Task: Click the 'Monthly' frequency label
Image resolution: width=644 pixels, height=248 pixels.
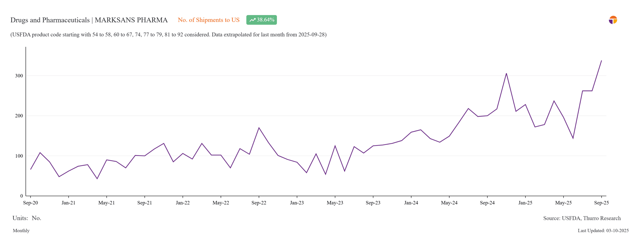Action: [x=21, y=230]
